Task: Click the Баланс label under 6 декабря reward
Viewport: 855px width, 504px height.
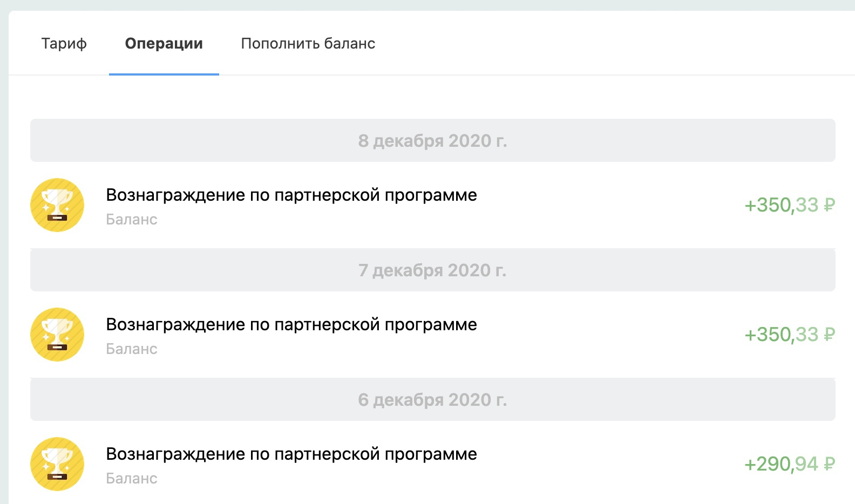Action: 132,479
